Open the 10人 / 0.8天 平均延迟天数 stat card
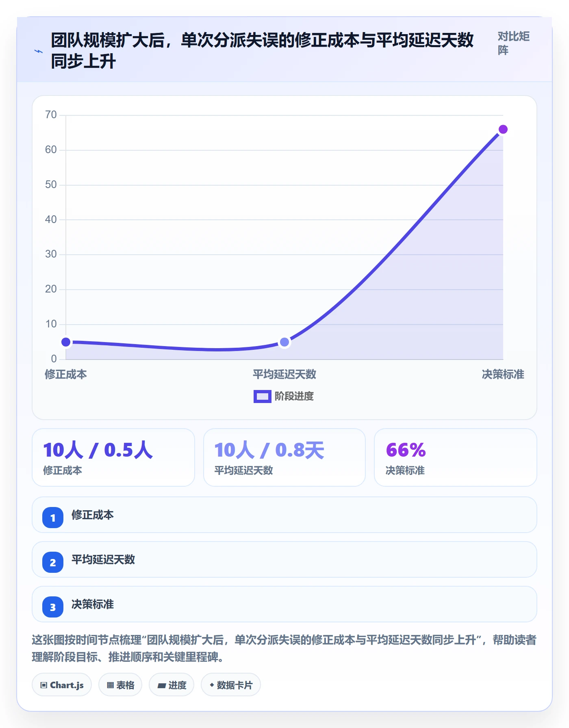This screenshot has height=728, width=569. pyautogui.click(x=284, y=457)
